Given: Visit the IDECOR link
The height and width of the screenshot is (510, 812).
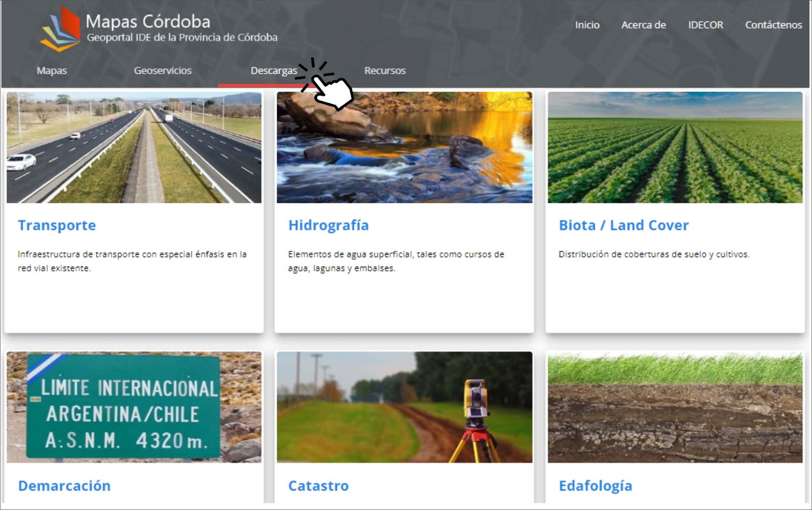Looking at the screenshot, I should (705, 25).
